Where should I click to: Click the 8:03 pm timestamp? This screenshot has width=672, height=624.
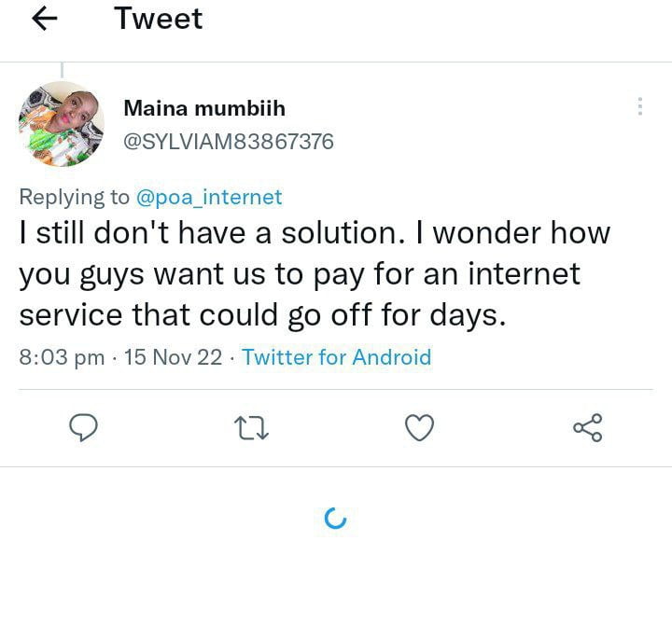pyautogui.click(x=62, y=357)
